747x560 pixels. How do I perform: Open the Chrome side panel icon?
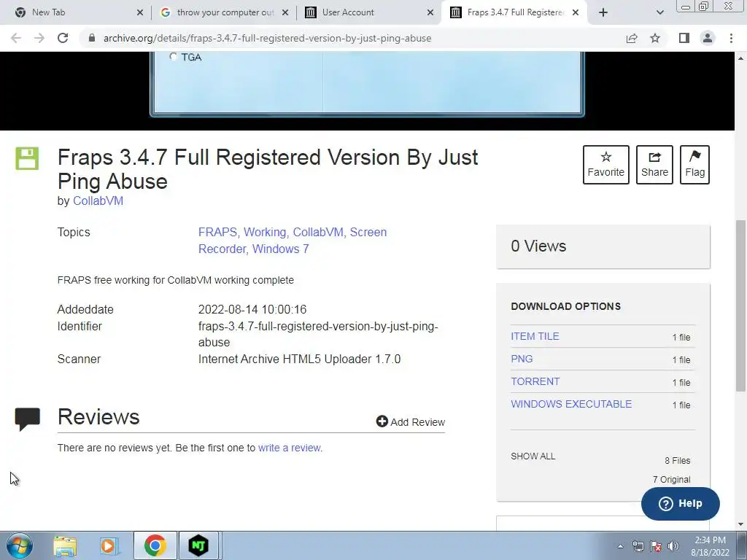pyautogui.click(x=684, y=38)
